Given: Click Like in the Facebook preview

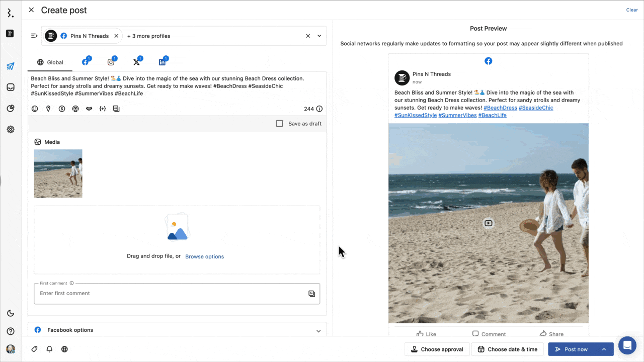Looking at the screenshot, I should [x=426, y=334].
